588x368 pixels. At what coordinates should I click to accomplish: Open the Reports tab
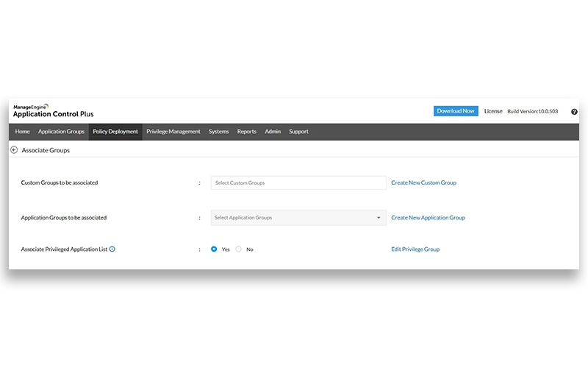247,132
